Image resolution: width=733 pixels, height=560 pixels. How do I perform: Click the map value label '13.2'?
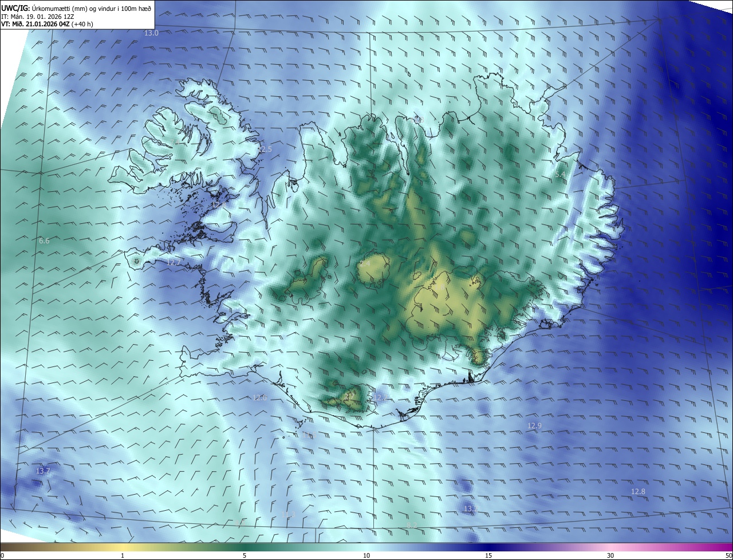point(471,508)
